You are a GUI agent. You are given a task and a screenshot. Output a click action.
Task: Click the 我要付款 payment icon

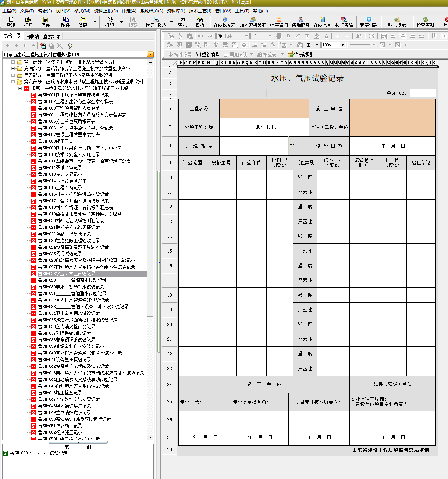click(x=369, y=22)
